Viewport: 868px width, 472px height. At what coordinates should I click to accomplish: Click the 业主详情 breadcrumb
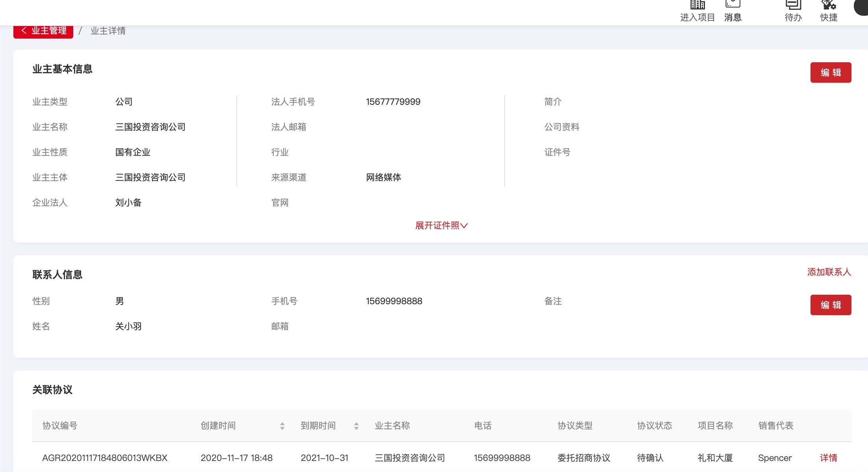108,31
